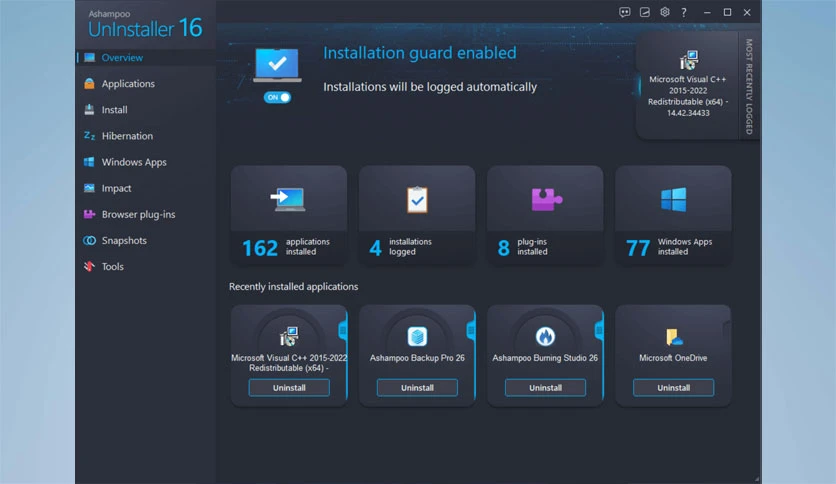
Task: Click the skin/edit icon in title bar
Action: (x=645, y=12)
